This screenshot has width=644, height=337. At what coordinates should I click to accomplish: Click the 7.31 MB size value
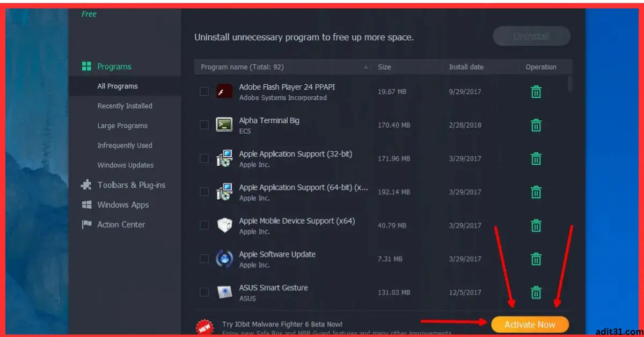coord(390,259)
